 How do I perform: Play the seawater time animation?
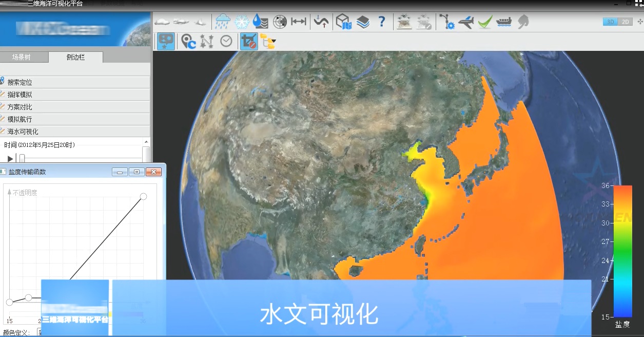pos(10,159)
